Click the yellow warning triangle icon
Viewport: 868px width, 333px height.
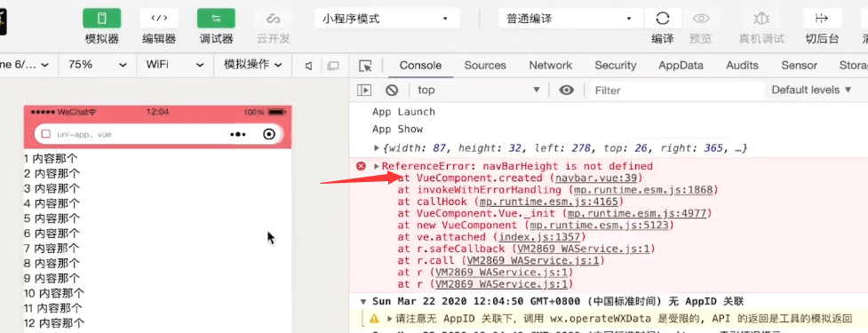pyautogui.click(x=374, y=319)
